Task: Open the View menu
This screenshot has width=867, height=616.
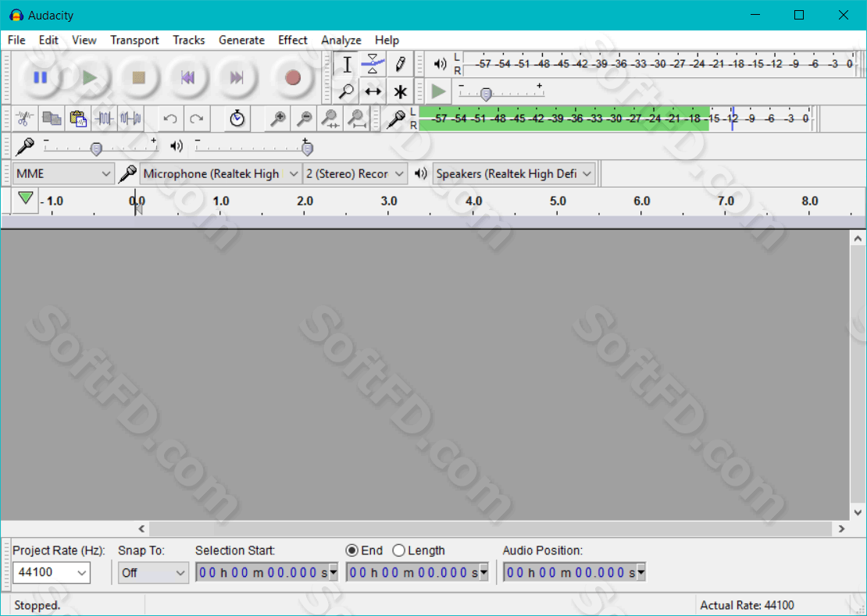Action: (84, 41)
